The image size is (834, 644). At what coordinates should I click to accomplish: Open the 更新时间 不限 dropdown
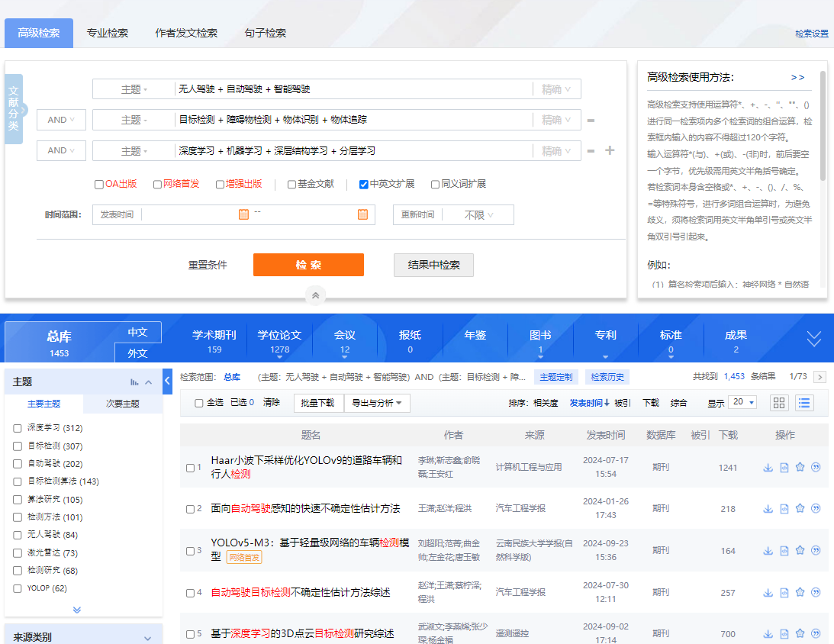(x=478, y=215)
